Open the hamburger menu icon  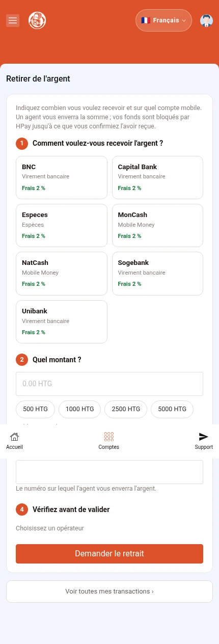point(13,20)
